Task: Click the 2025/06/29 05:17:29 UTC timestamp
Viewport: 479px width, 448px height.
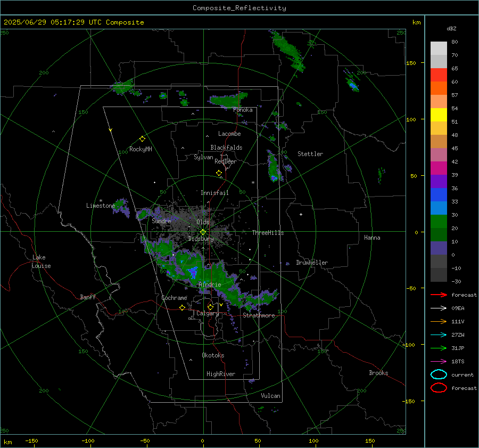Action: [73, 22]
